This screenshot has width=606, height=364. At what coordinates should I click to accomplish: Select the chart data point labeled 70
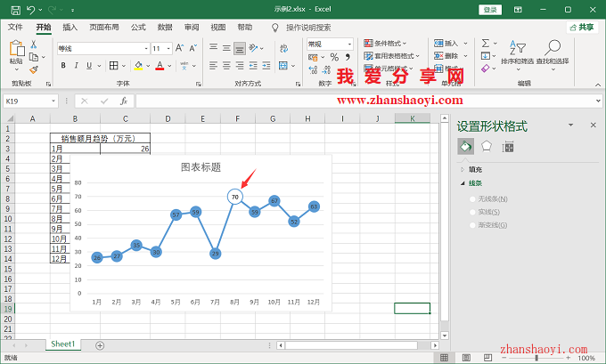235,197
